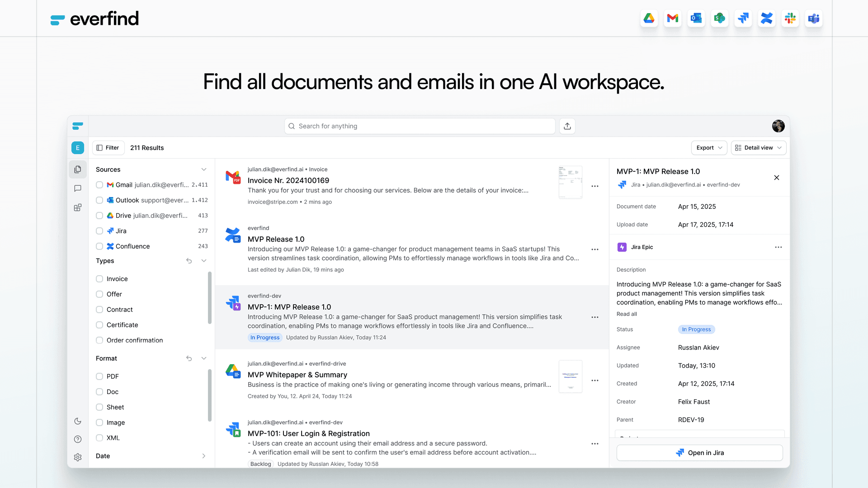Image resolution: width=868 pixels, height=488 pixels.
Task: Open the Filter panel
Action: [x=108, y=148]
